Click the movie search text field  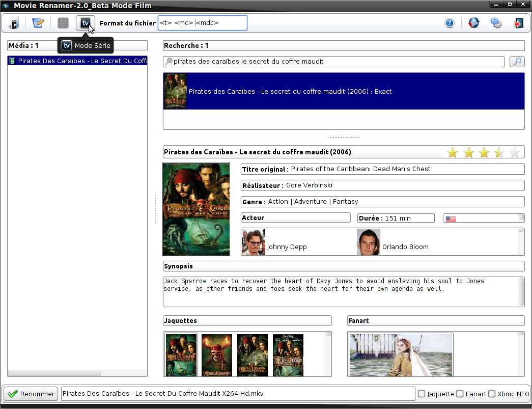[333, 62]
